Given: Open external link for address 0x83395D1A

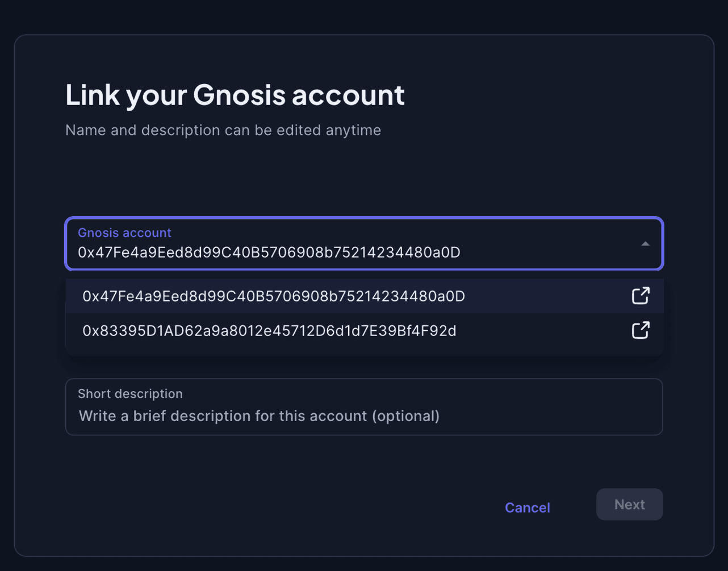Looking at the screenshot, I should 640,330.
